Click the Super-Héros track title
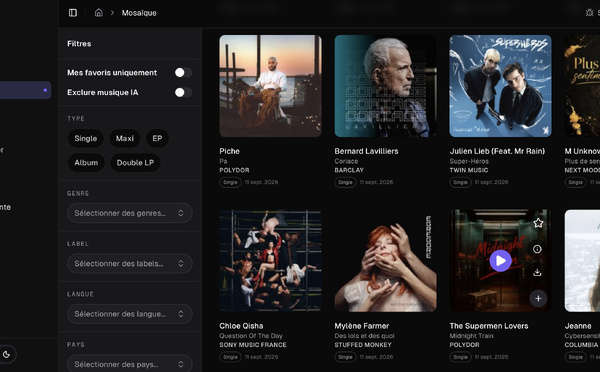This screenshot has height=372, width=600. 469,161
